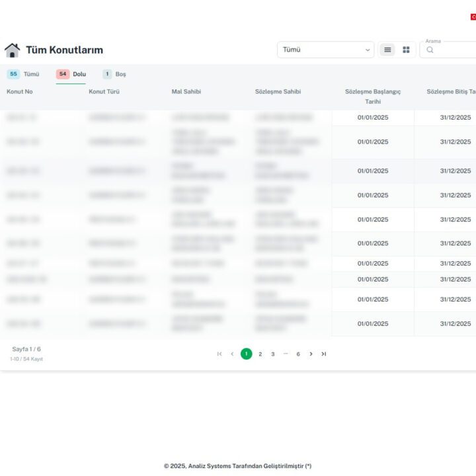
Task: Sort by Konut Türü column header
Action: (x=104, y=92)
